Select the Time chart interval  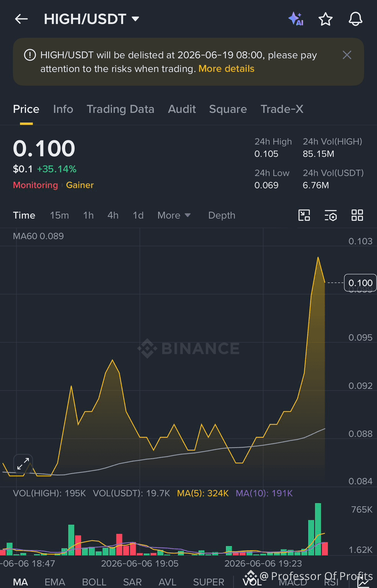[x=24, y=215]
